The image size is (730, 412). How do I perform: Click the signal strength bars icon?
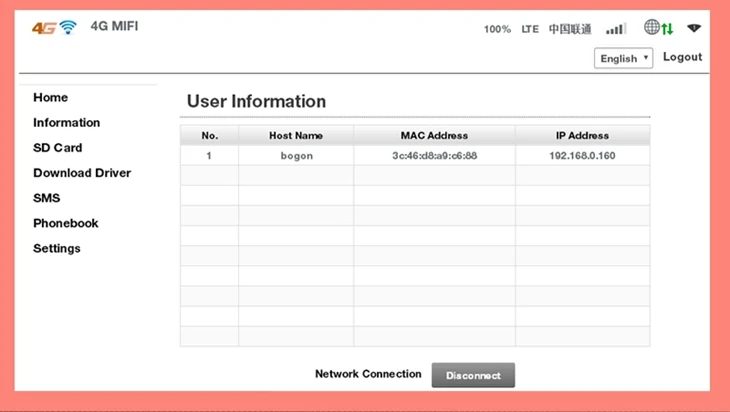pos(616,29)
